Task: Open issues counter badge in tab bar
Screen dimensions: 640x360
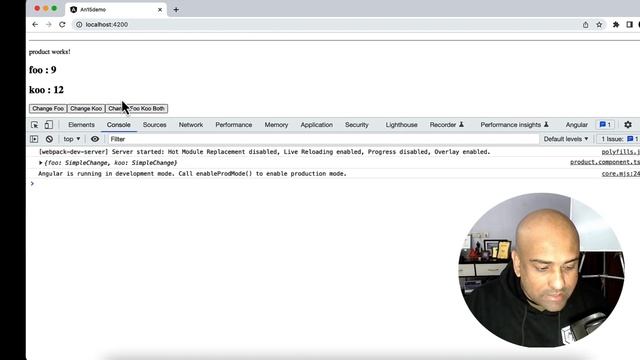Action: [x=605, y=124]
